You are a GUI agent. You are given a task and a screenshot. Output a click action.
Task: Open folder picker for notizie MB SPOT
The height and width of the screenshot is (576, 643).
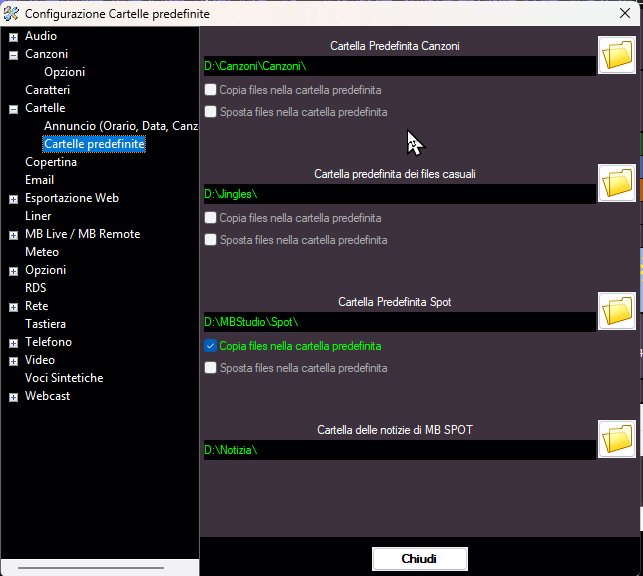[617, 439]
